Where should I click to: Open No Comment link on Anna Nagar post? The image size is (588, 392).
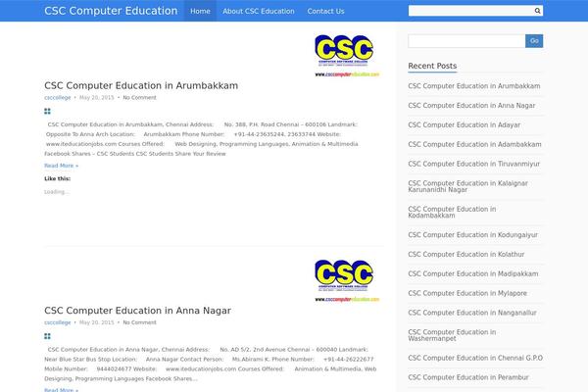[139, 322]
